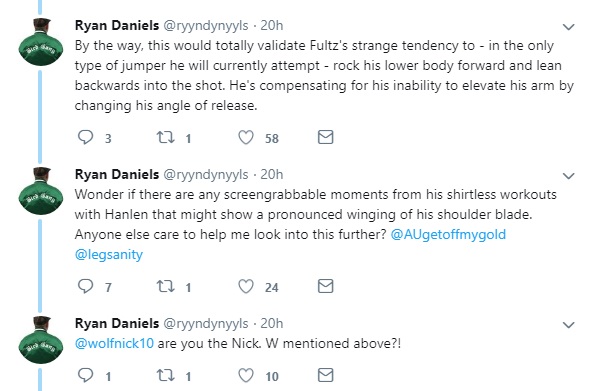
Task: Share the Hanlen tweet via message icon
Action: (x=325, y=286)
